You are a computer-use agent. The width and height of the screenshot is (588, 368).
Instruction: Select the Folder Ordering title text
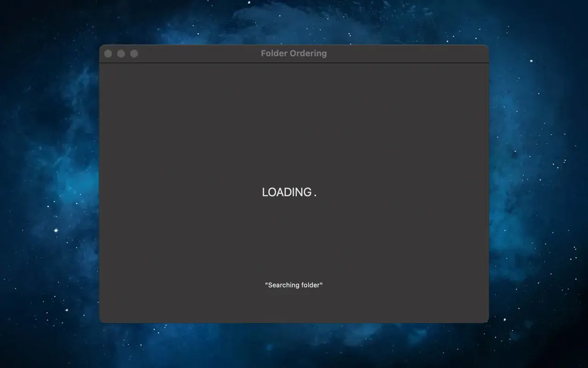pyautogui.click(x=294, y=53)
